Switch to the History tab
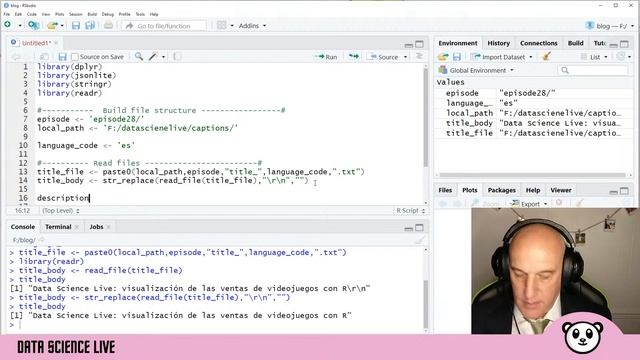 [498, 43]
